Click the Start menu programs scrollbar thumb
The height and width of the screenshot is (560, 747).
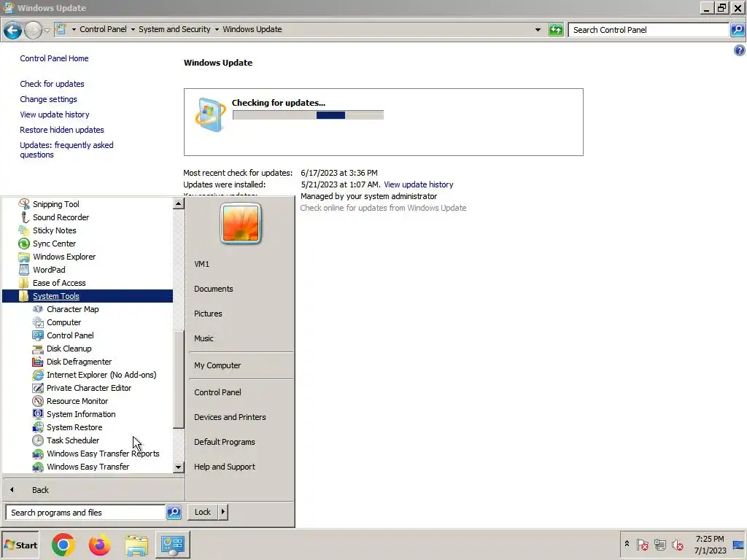click(x=178, y=379)
